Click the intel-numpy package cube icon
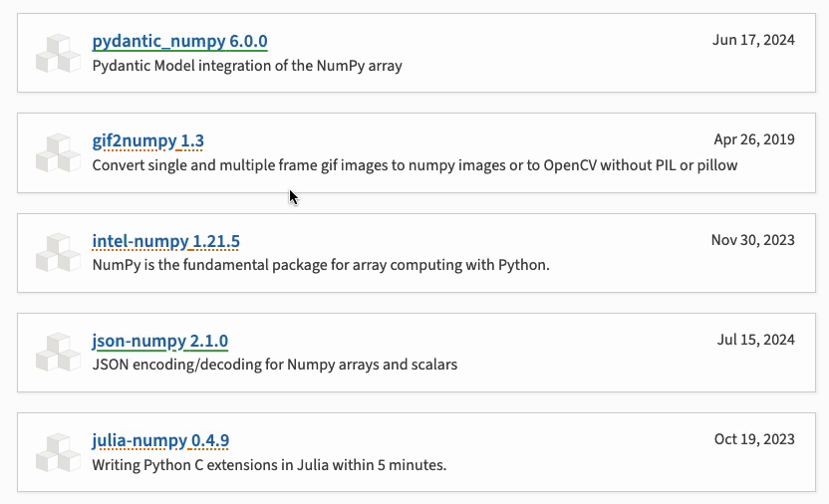This screenshot has width=829, height=504. pyautogui.click(x=58, y=252)
